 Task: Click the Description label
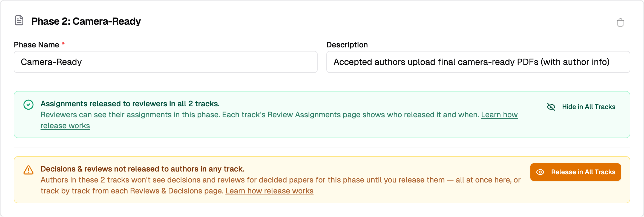tap(347, 45)
